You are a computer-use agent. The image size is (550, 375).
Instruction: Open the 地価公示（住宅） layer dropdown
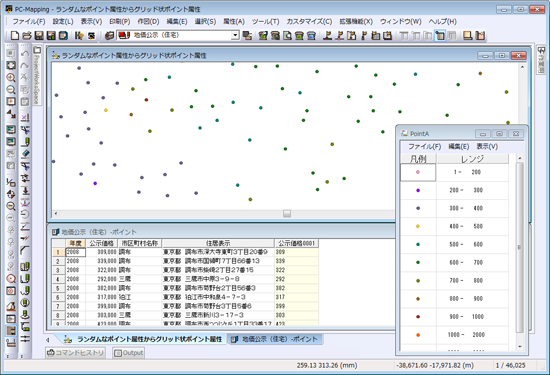pyautogui.click(x=179, y=35)
